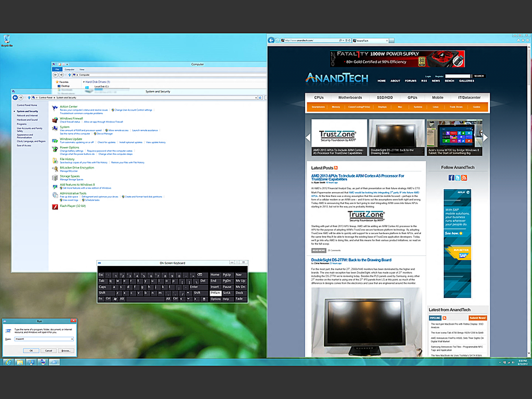Screen dimensions: 532x399
Task: Open the Motherboards section on AnandTech
Action: click(350, 98)
